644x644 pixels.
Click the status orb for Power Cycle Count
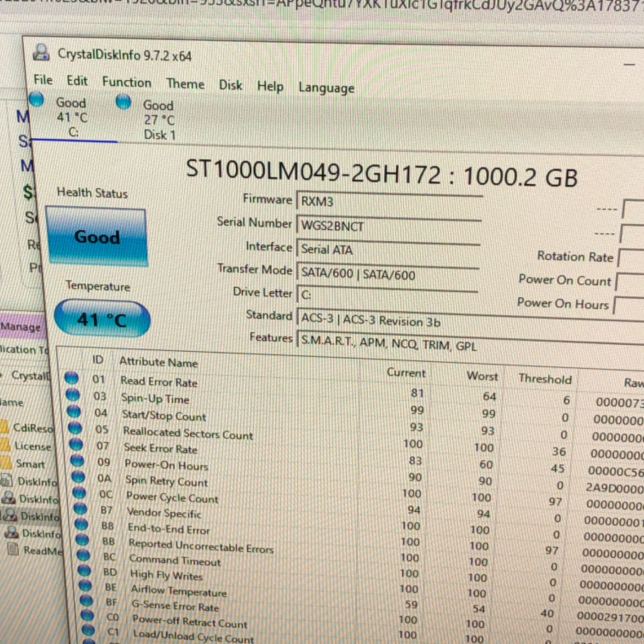click(79, 492)
